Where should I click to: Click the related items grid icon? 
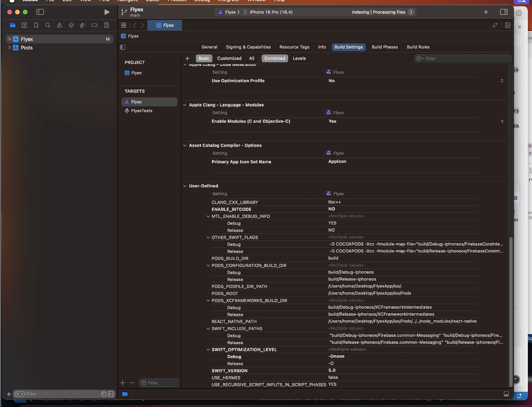[123, 25]
